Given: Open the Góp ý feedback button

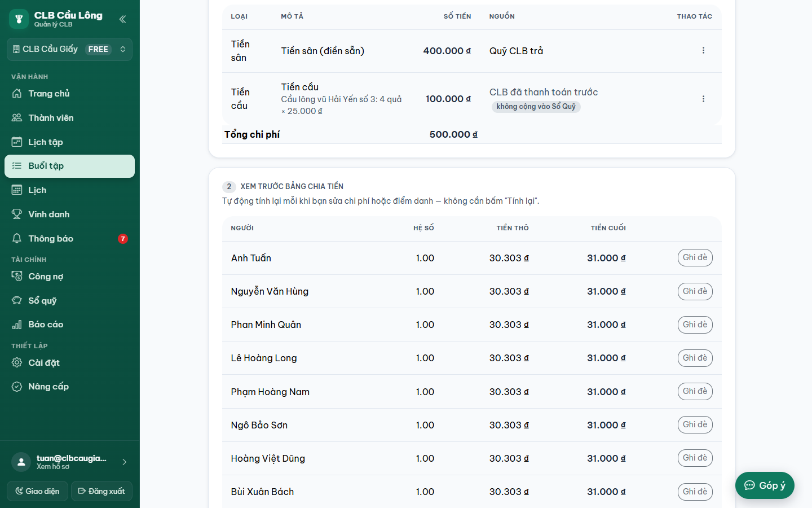Looking at the screenshot, I should pyautogui.click(x=765, y=485).
